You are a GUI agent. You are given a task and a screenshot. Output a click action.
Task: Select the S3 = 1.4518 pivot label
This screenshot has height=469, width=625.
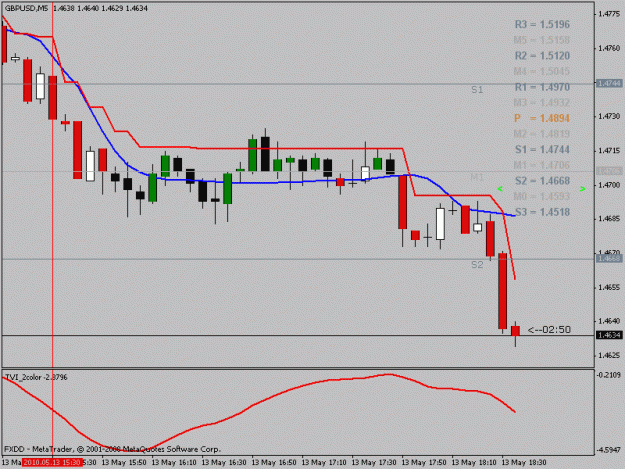point(542,212)
